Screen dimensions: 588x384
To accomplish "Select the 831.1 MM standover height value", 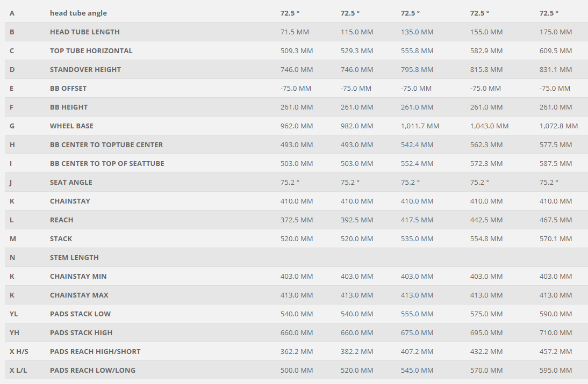I will pos(556,69).
